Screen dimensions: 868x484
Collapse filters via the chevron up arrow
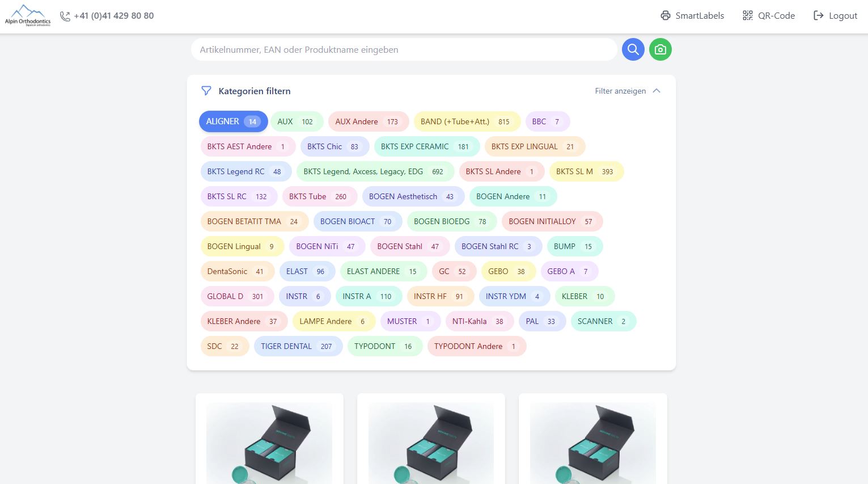657,91
